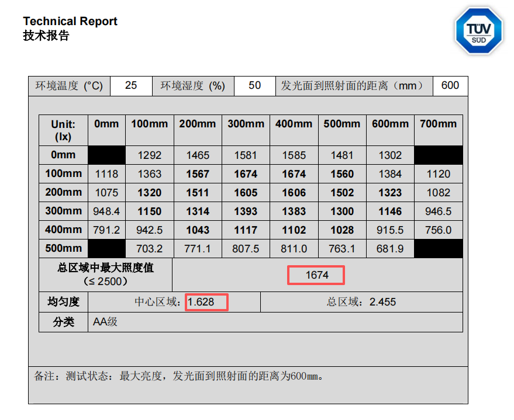
Task: Select the cell value 1302
Action: 390,155
